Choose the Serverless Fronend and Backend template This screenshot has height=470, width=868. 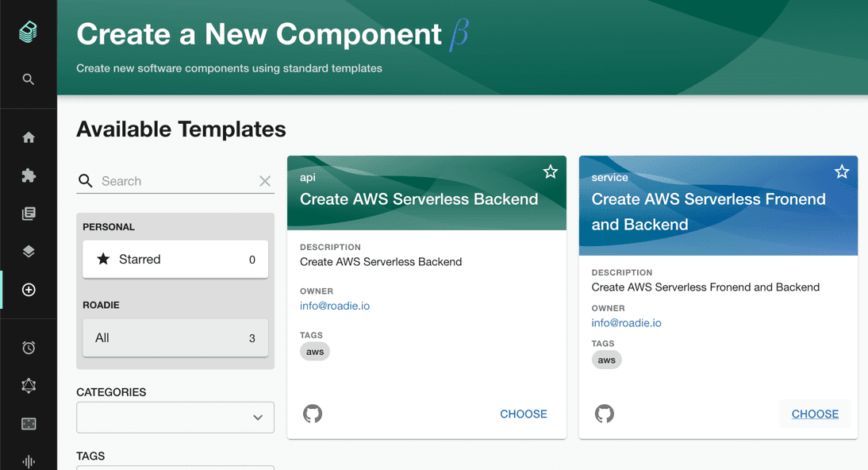[815, 414]
